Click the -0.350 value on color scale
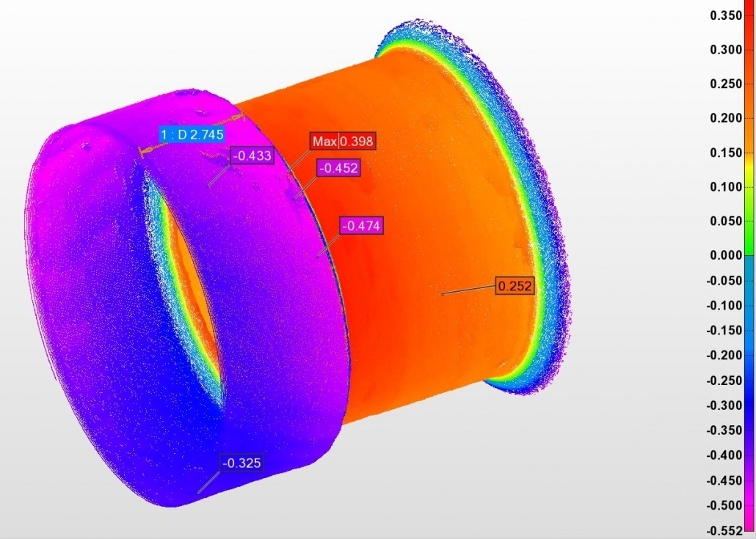The width and height of the screenshot is (756, 539). (x=724, y=430)
